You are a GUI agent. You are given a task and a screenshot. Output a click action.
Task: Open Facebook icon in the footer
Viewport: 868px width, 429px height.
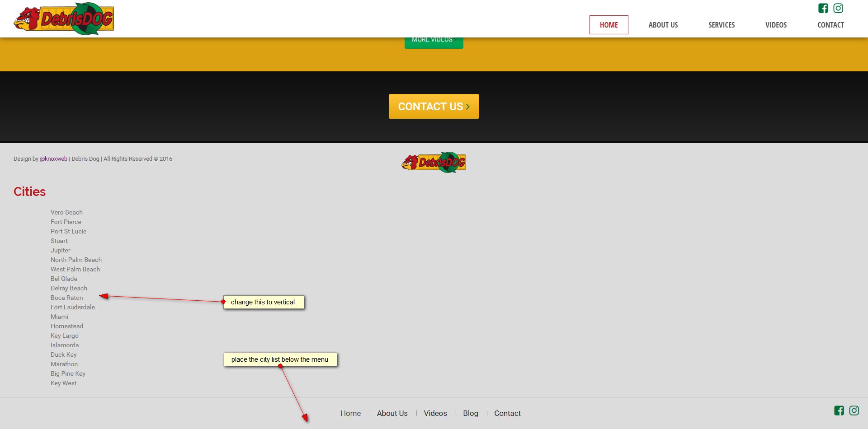click(x=839, y=410)
